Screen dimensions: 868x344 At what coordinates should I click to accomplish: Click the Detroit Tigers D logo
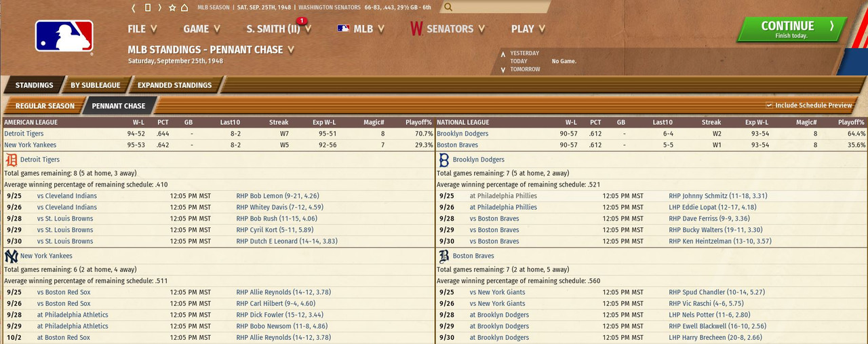[x=12, y=160]
